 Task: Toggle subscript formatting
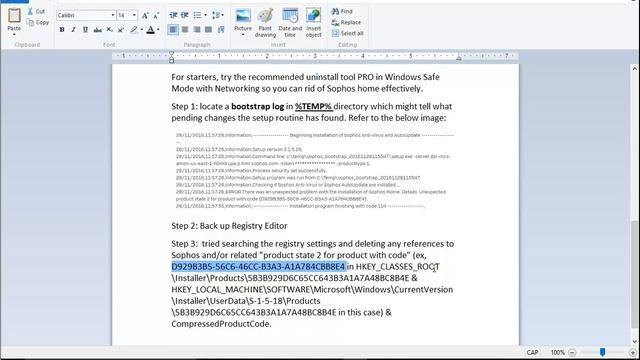tap(109, 29)
